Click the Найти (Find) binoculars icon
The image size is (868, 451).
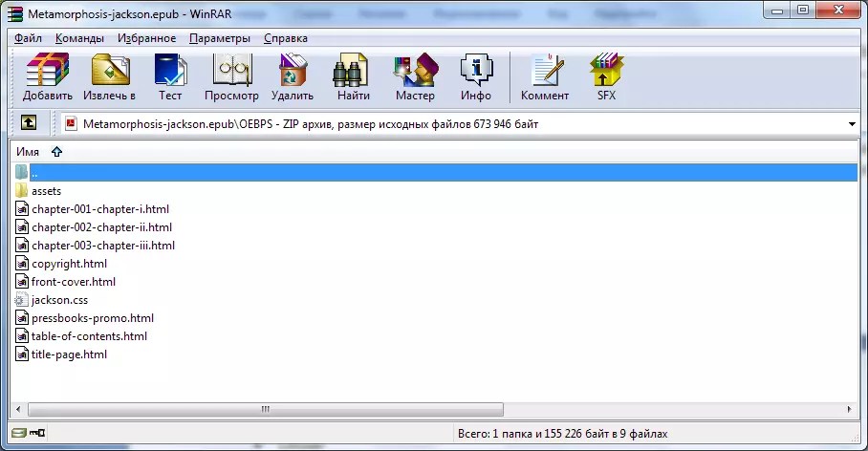point(353,71)
